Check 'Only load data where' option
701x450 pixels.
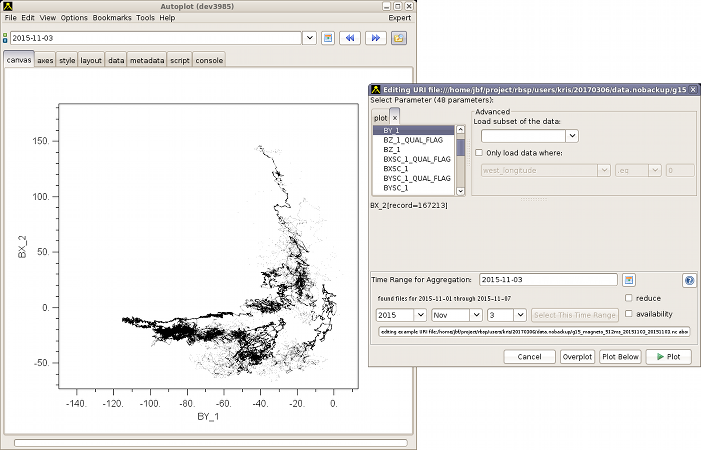coord(480,153)
